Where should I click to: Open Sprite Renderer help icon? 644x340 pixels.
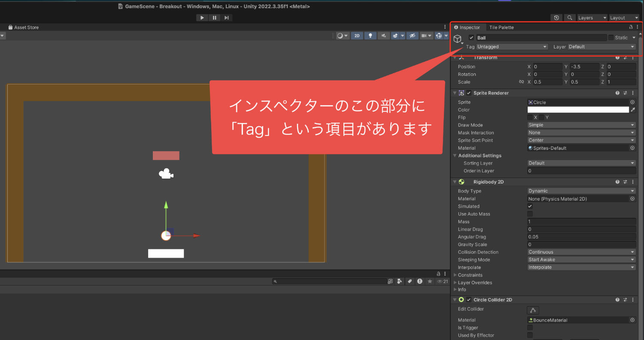[x=617, y=93]
